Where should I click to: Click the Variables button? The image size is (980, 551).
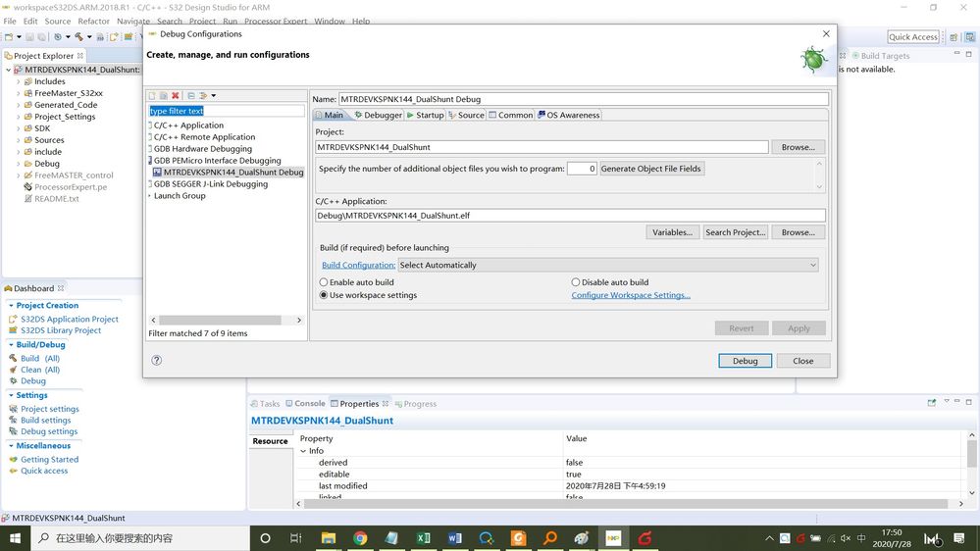point(672,231)
